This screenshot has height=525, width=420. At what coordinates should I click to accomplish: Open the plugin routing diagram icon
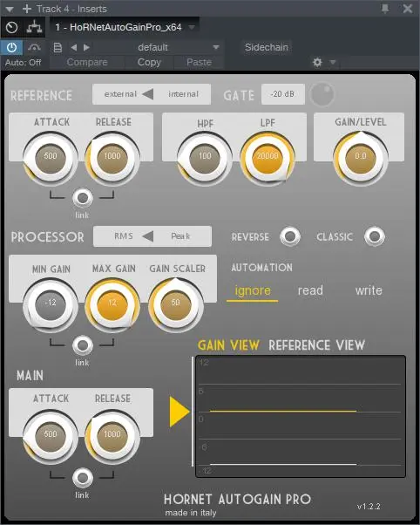(35, 27)
